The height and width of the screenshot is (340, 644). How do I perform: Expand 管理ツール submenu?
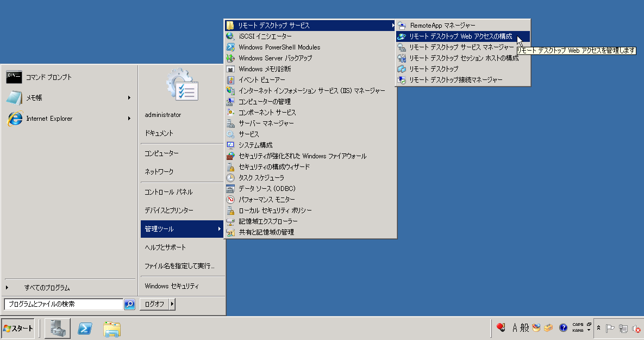(x=182, y=229)
